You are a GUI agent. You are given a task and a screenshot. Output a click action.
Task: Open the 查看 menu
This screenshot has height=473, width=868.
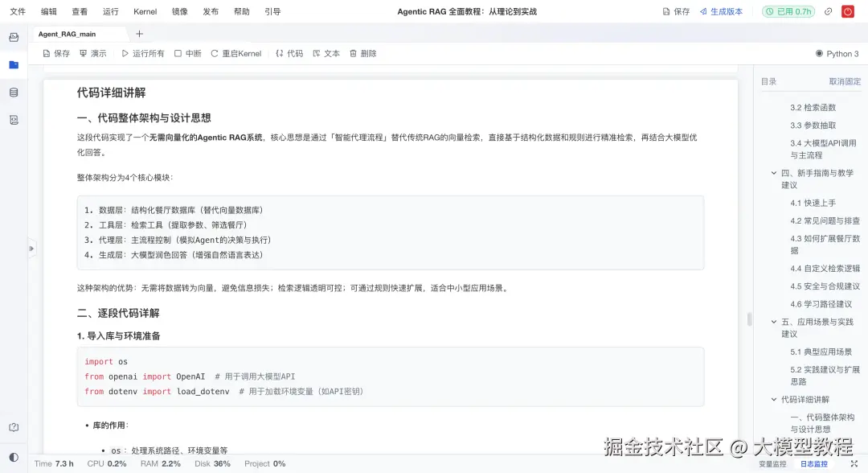tap(80, 11)
